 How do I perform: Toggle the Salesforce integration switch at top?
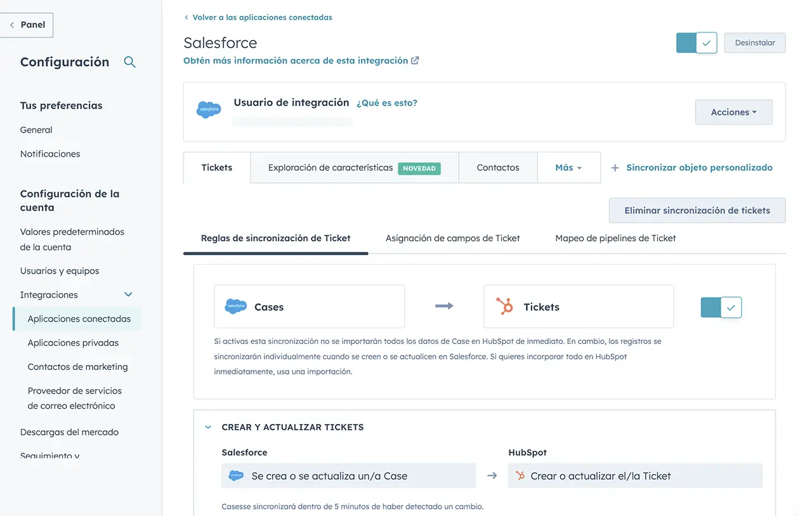tap(697, 43)
